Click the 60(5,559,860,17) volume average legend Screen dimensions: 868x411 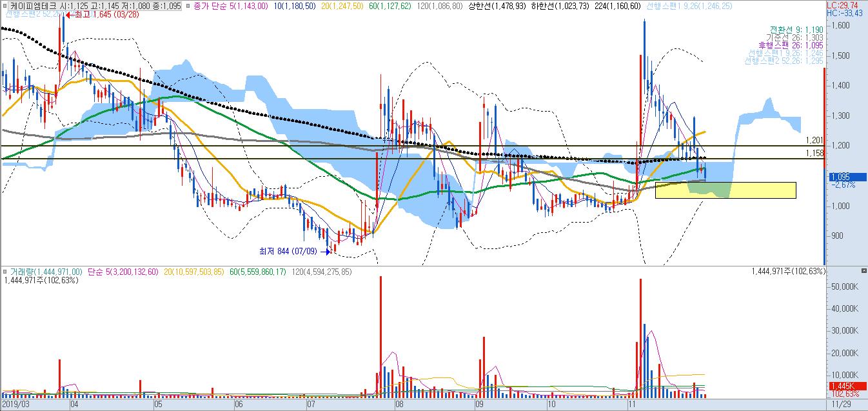(259, 272)
